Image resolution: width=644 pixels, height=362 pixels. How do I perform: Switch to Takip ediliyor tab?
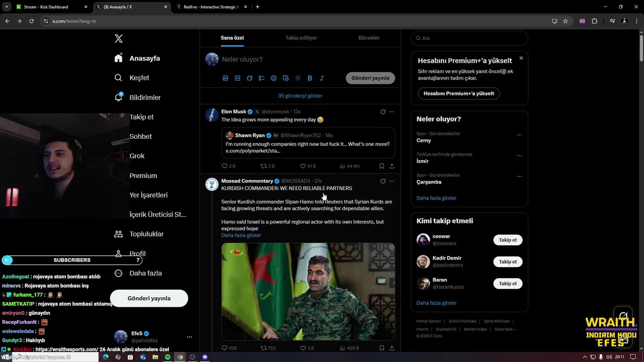[x=301, y=38]
